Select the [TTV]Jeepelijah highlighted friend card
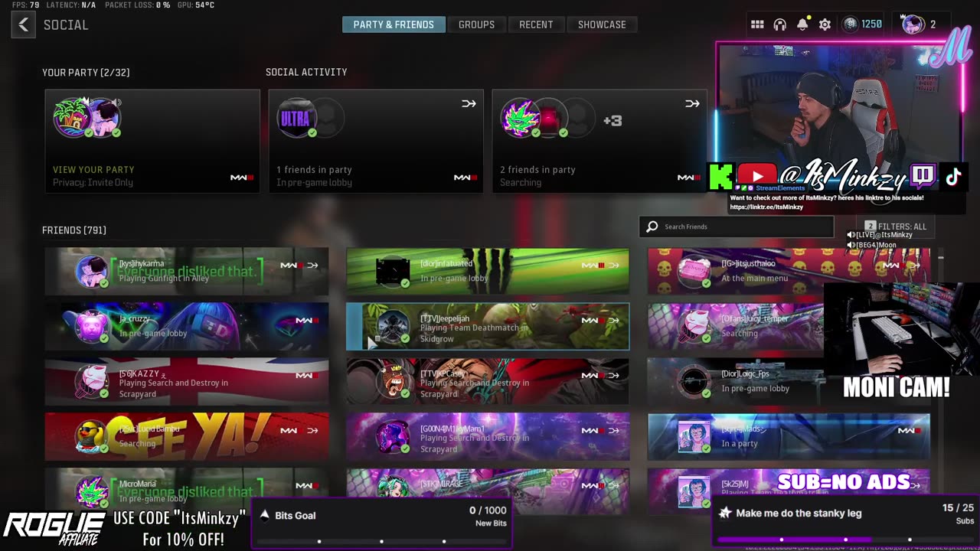The image size is (980, 551). [x=488, y=326]
